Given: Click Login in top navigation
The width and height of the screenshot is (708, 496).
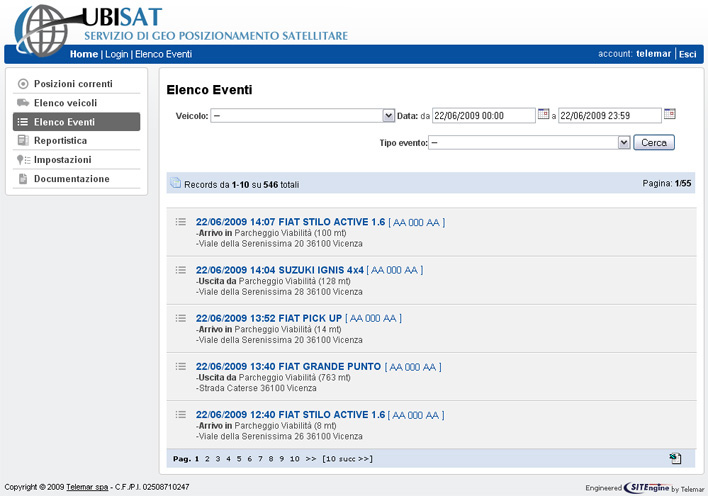Looking at the screenshot, I should (116, 54).
